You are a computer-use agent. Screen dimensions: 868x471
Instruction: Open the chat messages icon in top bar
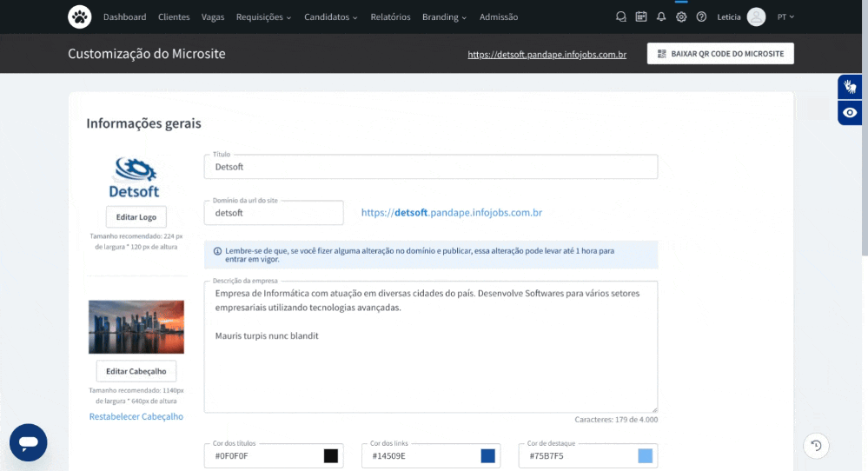tap(620, 17)
